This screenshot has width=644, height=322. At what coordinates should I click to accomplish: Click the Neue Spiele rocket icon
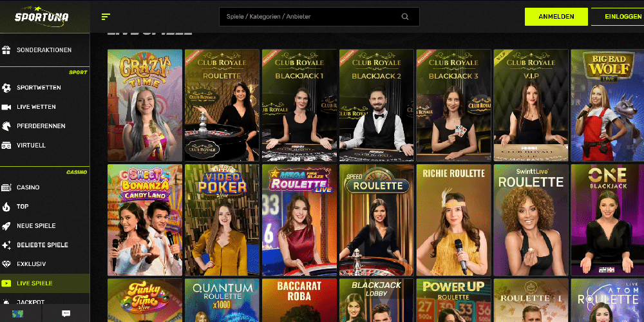click(6, 226)
